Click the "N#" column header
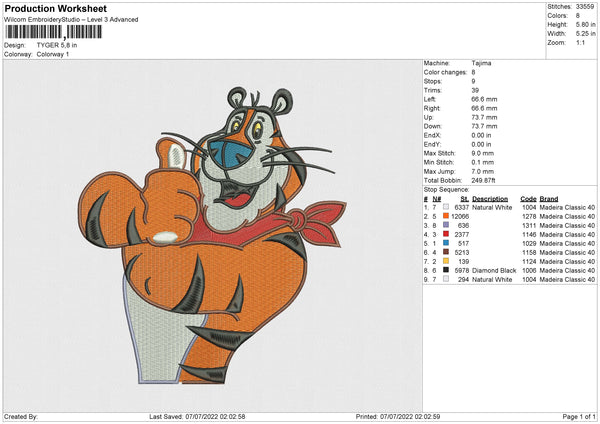This screenshot has height=424, width=600. (x=437, y=199)
